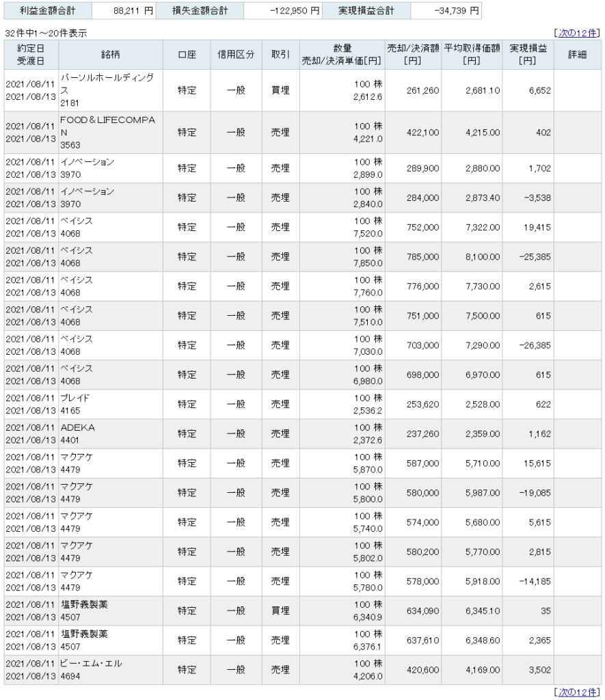The width and height of the screenshot is (605, 700).
Task: Click the 4,169.00 average acquisition price
Action: click(483, 670)
